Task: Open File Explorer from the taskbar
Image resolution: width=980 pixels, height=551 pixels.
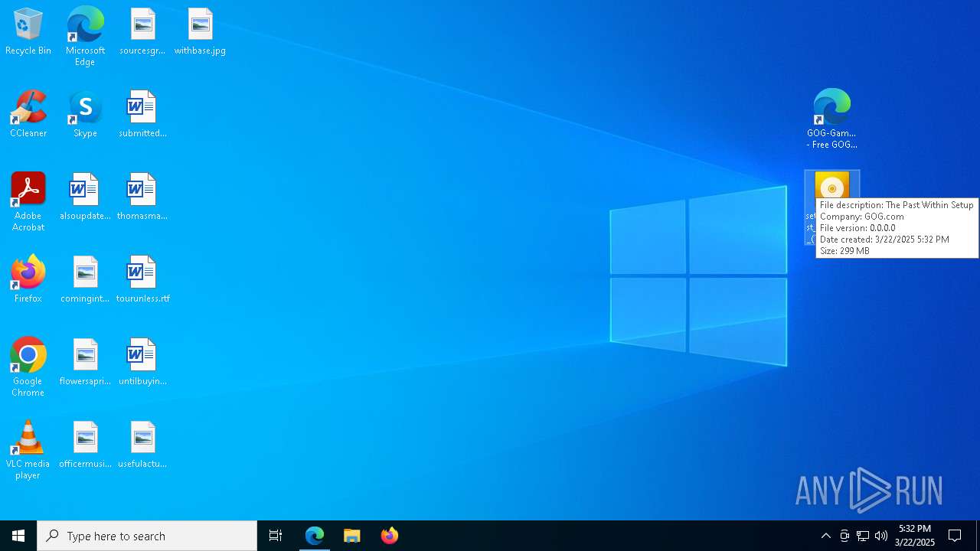Action: tap(352, 536)
